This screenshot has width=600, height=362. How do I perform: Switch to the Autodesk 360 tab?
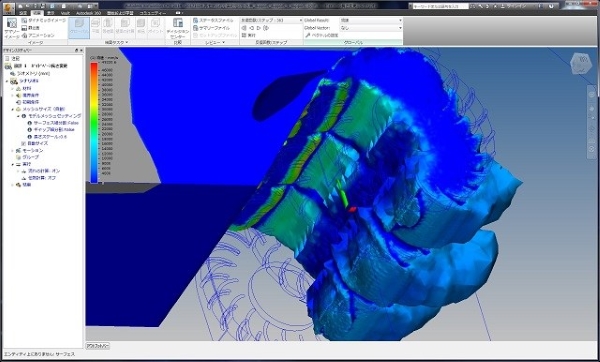click(88, 13)
